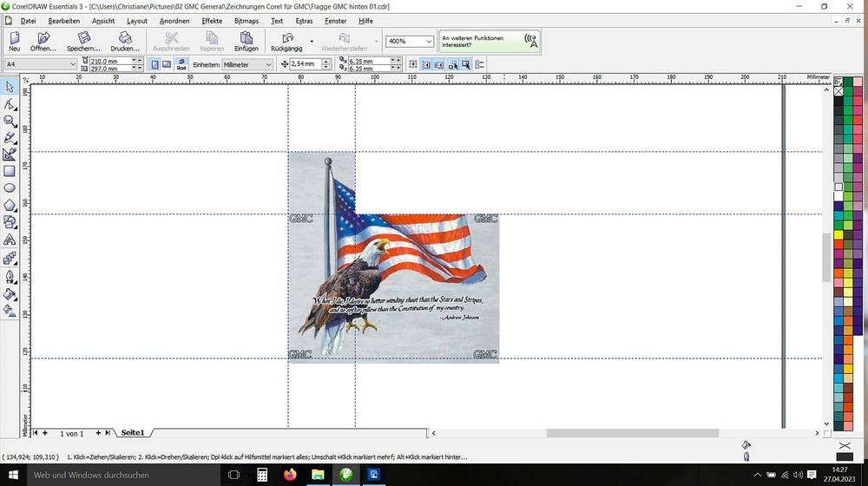
Task: Click 'An weiteren Funktionen interessiert?' banner
Action: [x=490, y=42]
